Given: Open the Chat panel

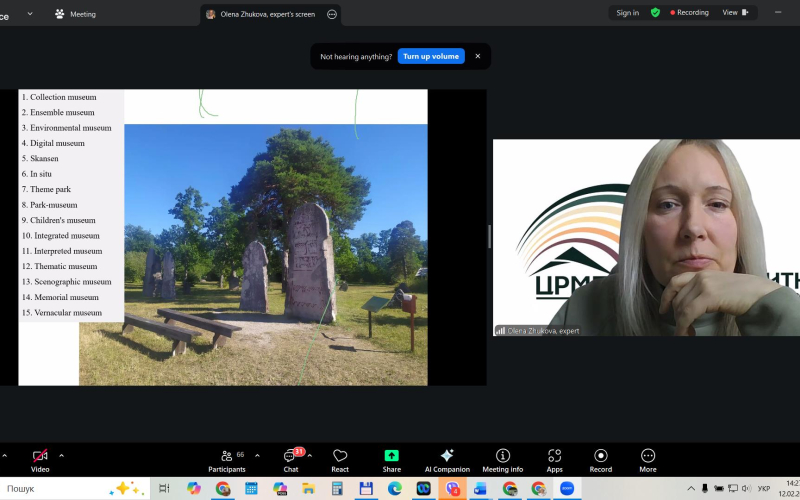Looking at the screenshot, I should [291, 459].
